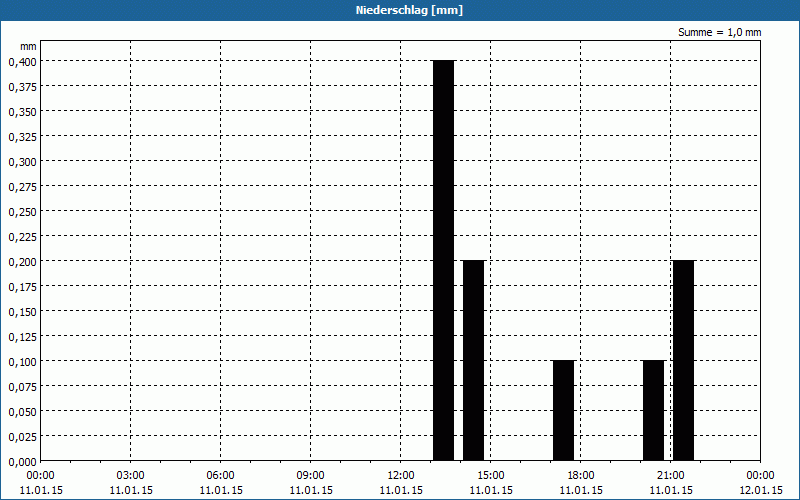Select the Summe = 1,0 mm label
Image resolution: width=800 pixels, height=500 pixels.
pyautogui.click(x=719, y=32)
